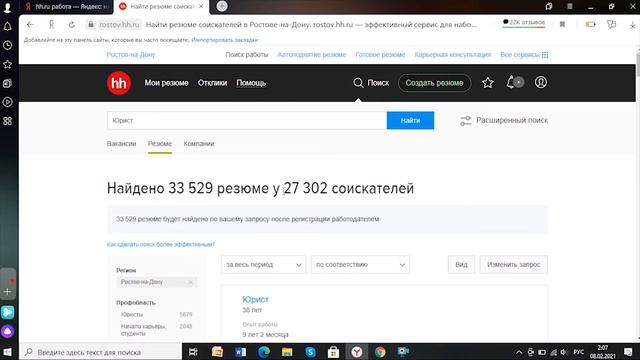Switch keyboard language РУС indicator
Viewport: 640px width, 360px height.
point(578,352)
